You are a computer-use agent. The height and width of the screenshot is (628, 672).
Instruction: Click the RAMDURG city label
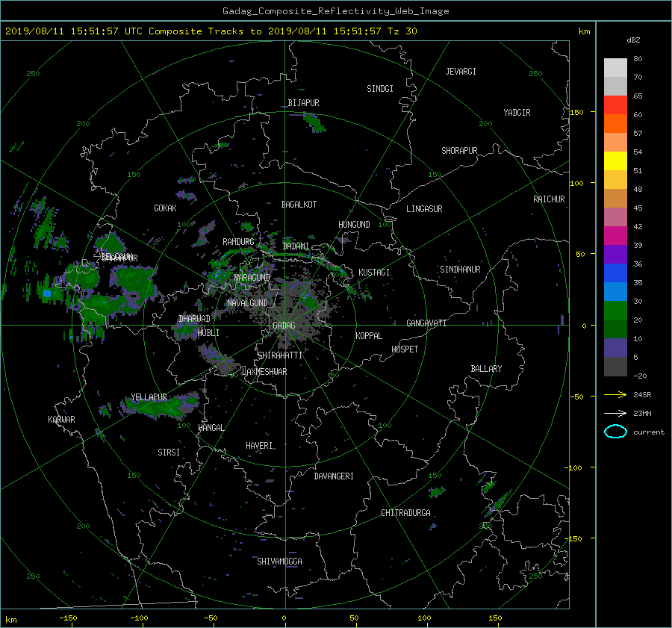238,242
